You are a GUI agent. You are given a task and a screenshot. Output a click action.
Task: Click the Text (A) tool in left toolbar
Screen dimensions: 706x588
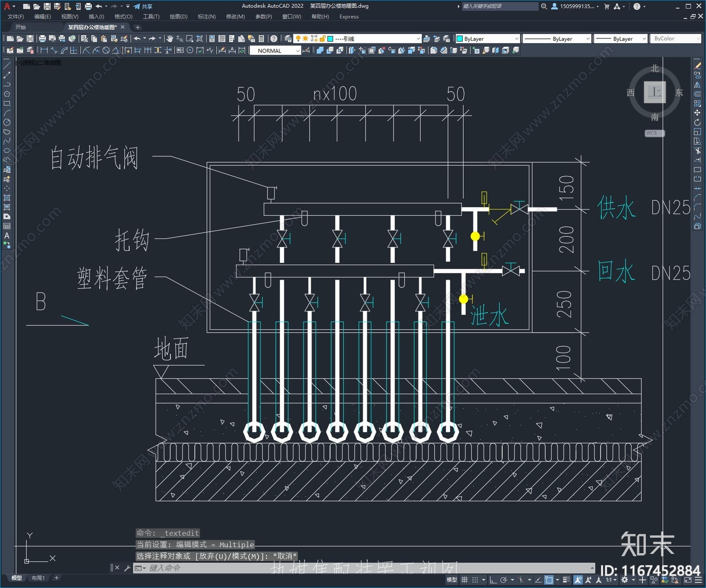(7, 236)
